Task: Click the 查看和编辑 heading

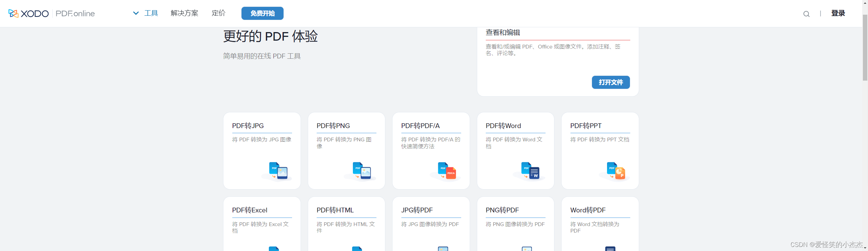Action: tap(503, 33)
